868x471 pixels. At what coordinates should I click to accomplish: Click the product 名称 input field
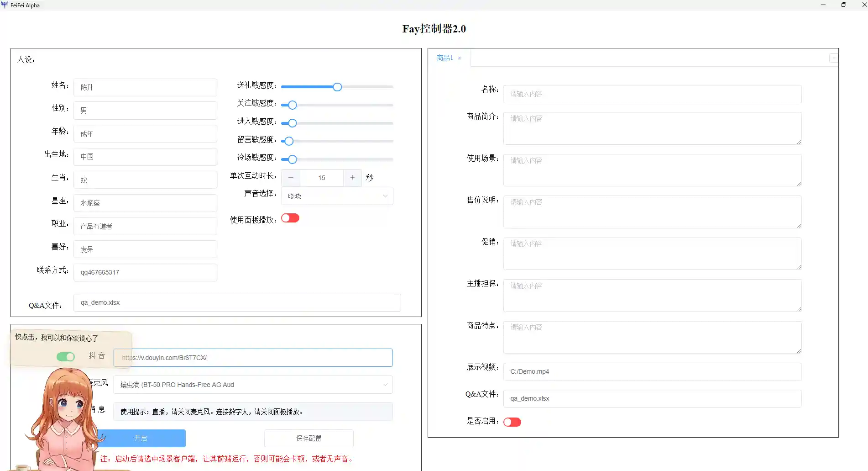[652, 94]
